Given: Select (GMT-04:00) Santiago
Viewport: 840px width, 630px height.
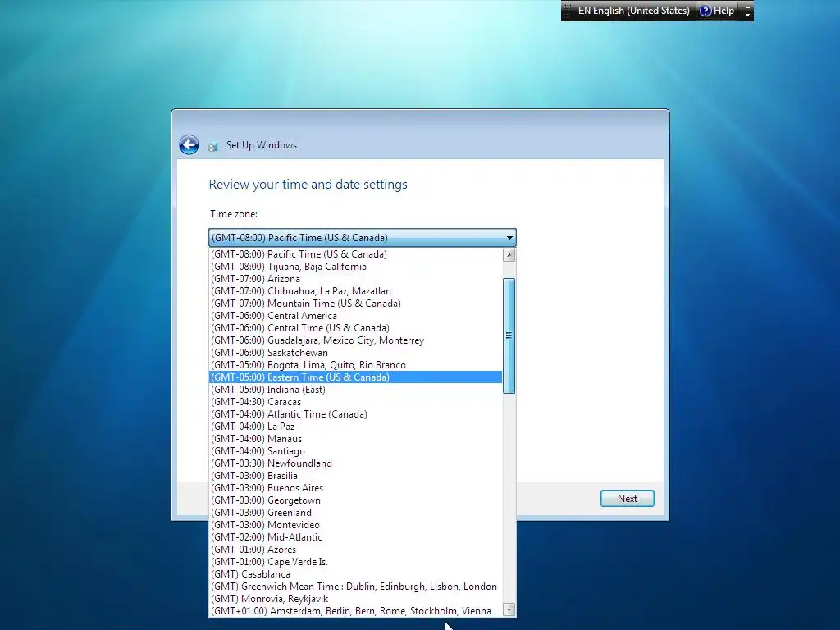Looking at the screenshot, I should coord(355,451).
